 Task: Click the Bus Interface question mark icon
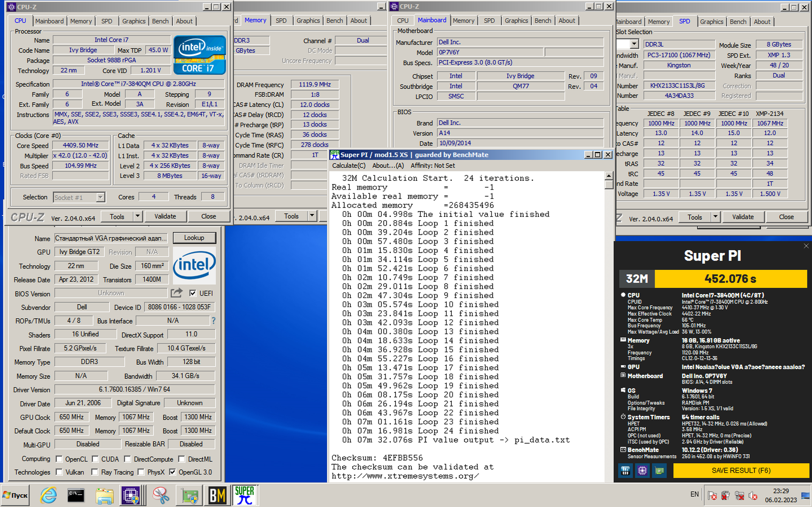coord(213,321)
